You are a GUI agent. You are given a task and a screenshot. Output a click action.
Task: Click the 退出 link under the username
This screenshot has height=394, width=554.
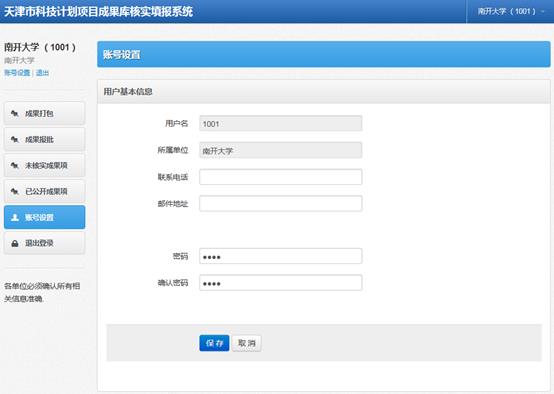coord(42,73)
